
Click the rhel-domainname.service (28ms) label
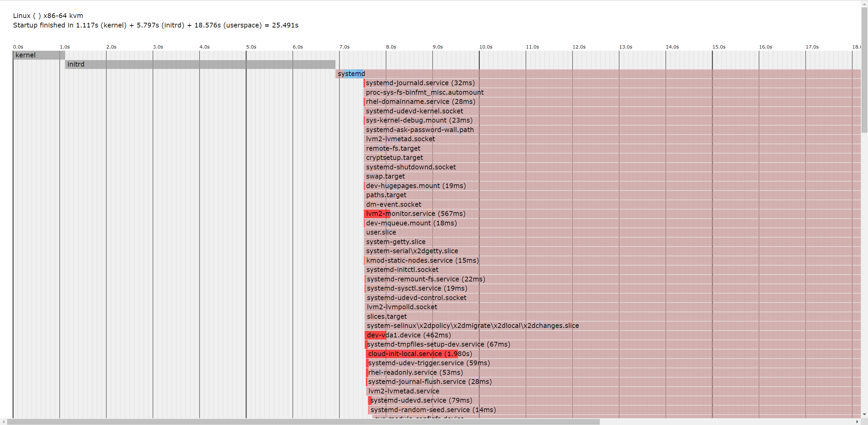pyautogui.click(x=420, y=102)
